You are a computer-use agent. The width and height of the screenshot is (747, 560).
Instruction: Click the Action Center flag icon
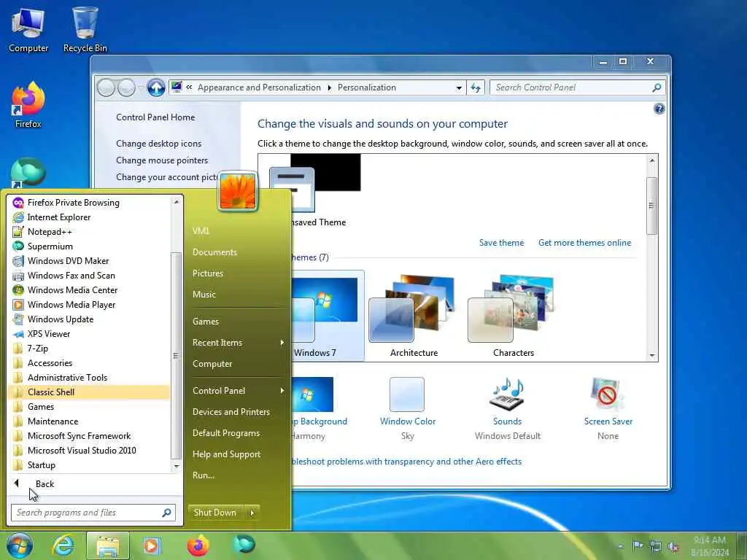tap(638, 545)
